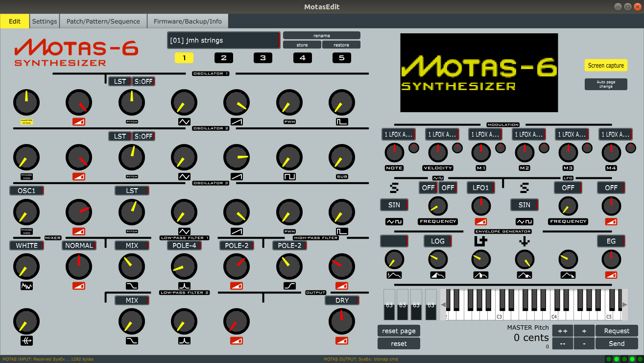Toggle Oscillator 1 S:OFF sync button
This screenshot has height=363, width=644.
[x=143, y=81]
